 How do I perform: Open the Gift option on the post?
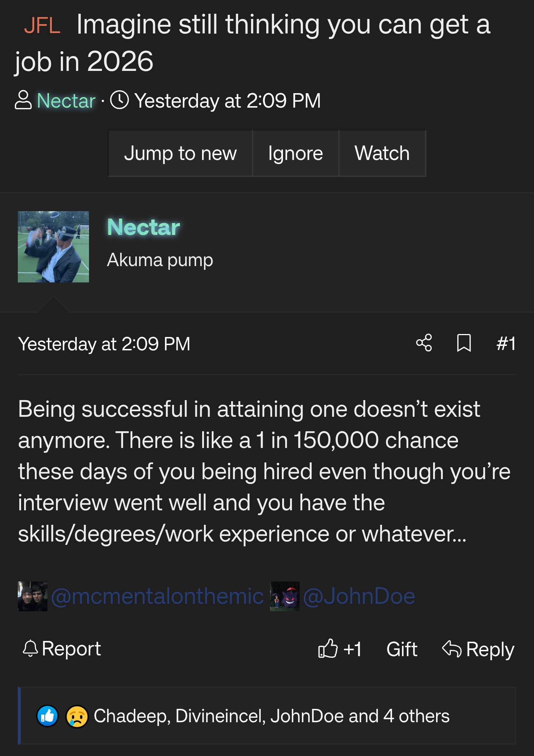401,649
